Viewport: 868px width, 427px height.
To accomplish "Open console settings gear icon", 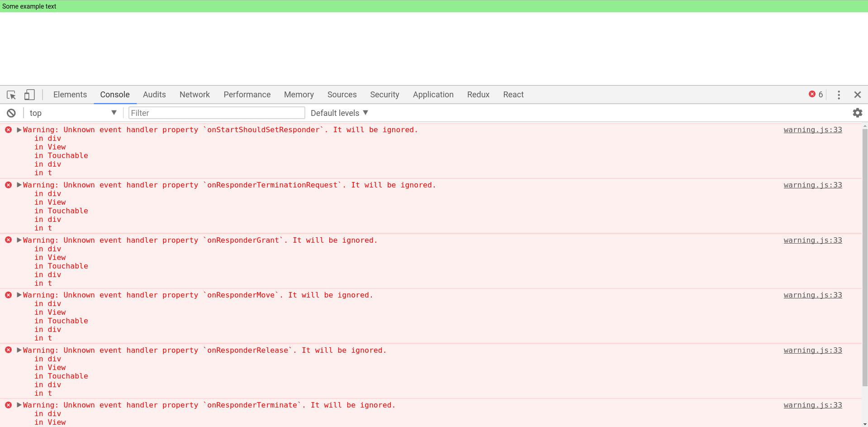I will click(857, 113).
